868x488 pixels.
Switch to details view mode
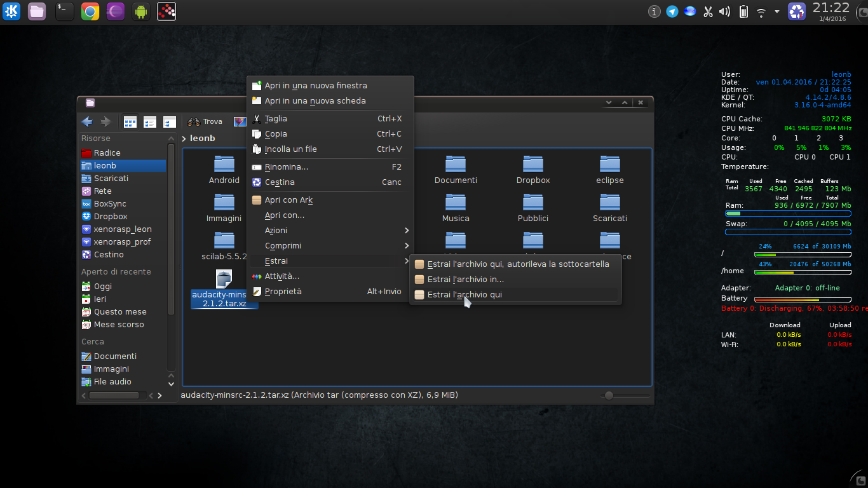[169, 121]
